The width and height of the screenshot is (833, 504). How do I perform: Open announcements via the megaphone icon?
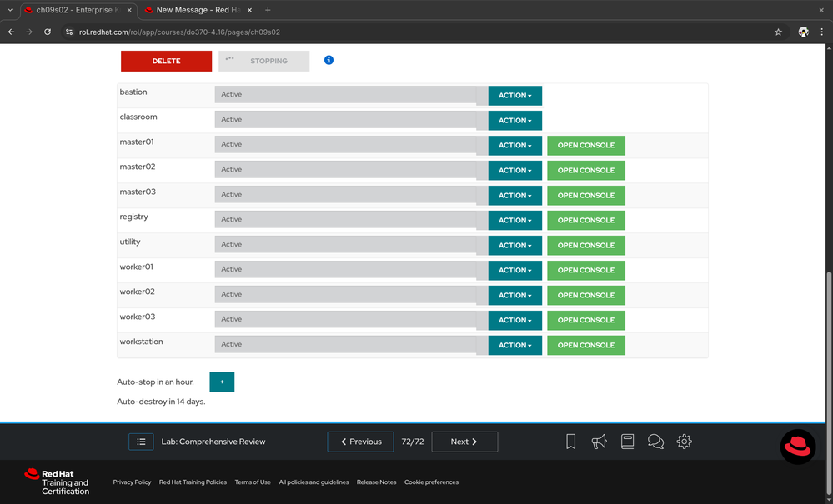(x=599, y=442)
